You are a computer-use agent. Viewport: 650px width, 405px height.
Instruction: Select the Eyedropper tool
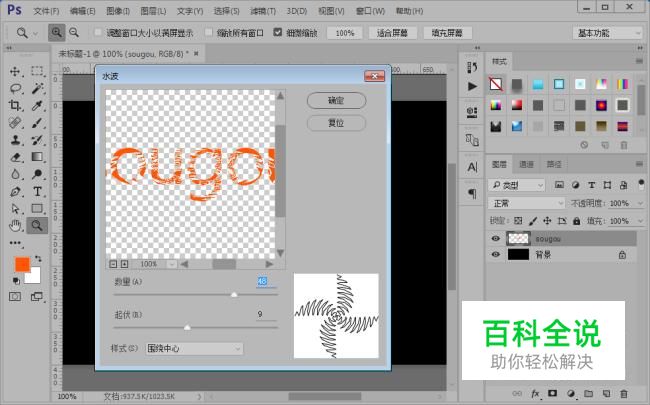37,105
